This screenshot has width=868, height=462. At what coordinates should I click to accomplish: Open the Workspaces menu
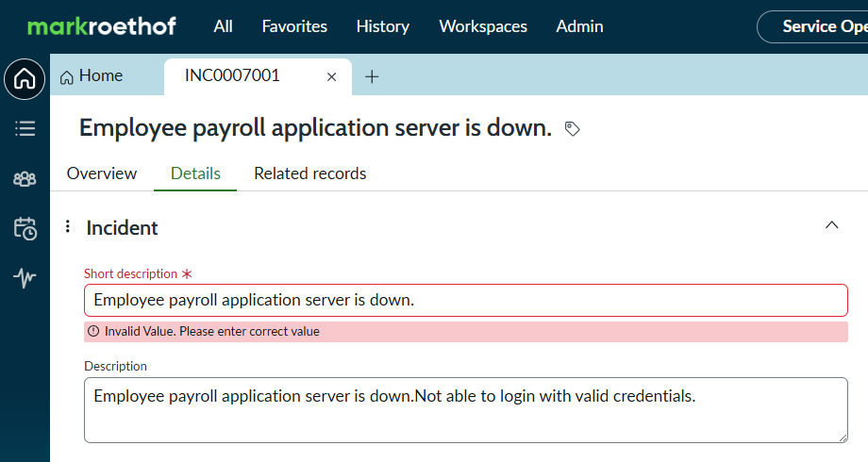coord(483,26)
